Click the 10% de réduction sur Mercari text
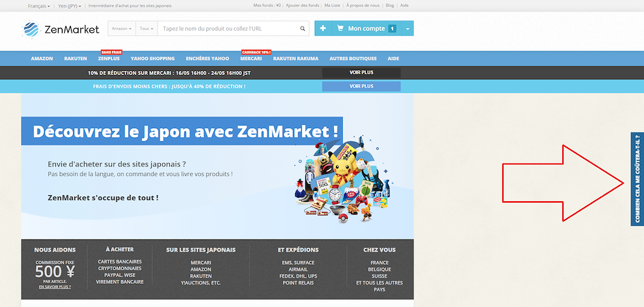The height and width of the screenshot is (307, 644). coord(169,73)
